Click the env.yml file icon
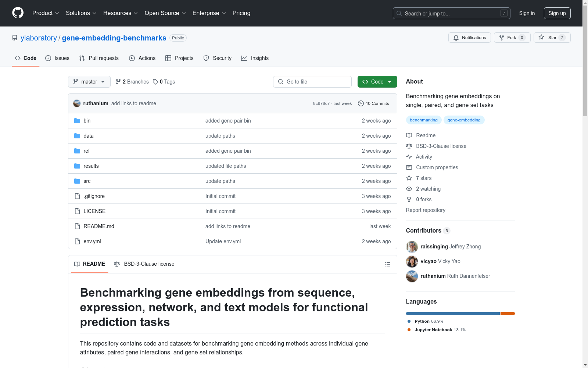Viewport: 588px width, 368px height. [x=77, y=241]
